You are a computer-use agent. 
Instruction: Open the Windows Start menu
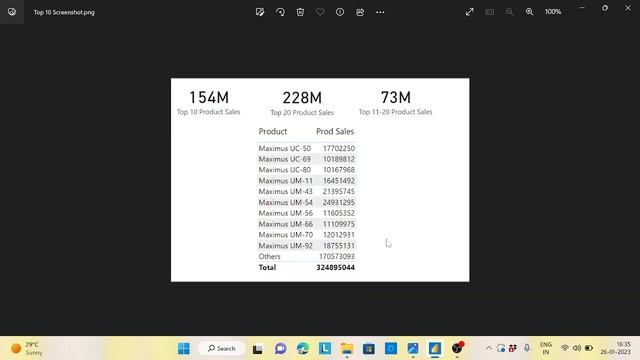(184, 349)
